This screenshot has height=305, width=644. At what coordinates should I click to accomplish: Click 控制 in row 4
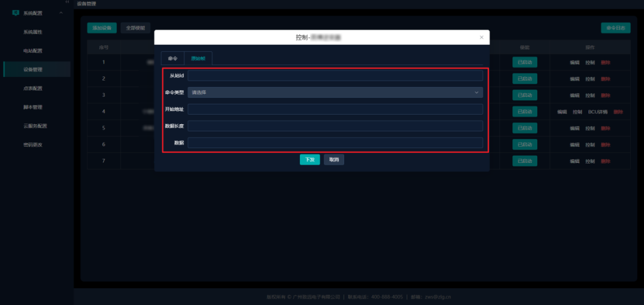point(577,112)
